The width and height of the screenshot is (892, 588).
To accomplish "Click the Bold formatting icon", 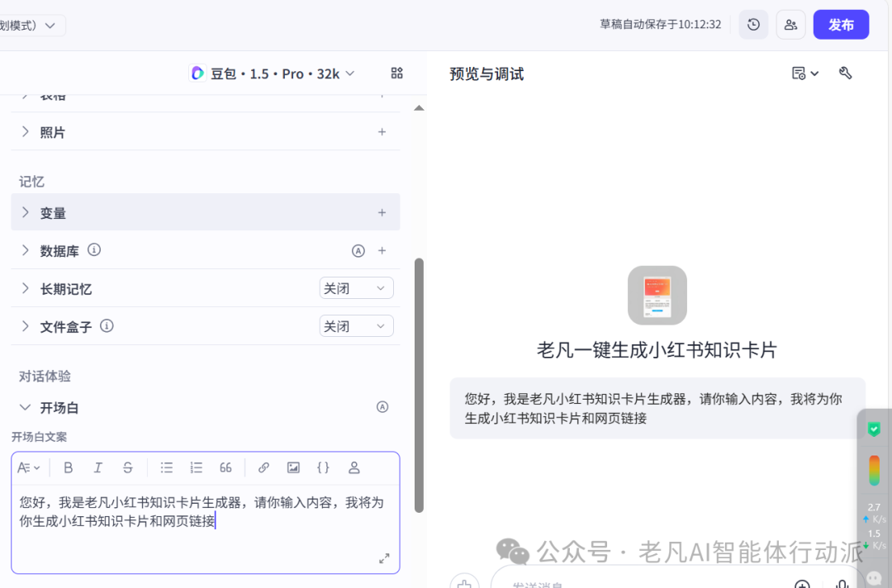I will [69, 467].
